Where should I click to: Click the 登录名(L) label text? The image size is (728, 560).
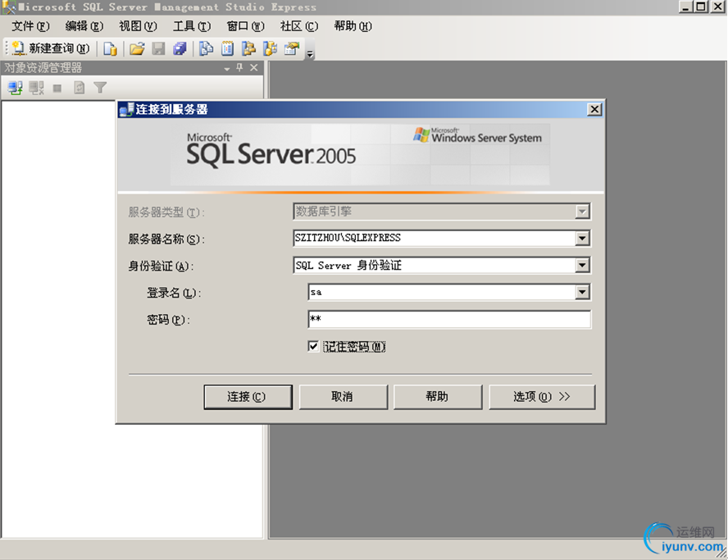point(174,293)
